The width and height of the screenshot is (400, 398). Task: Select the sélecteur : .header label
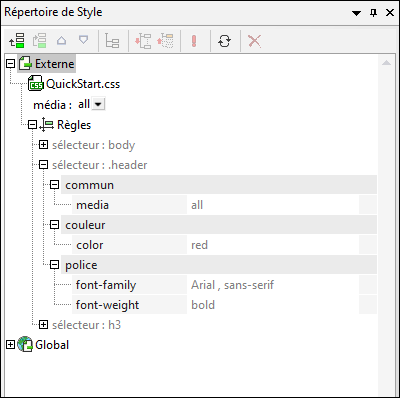click(100, 165)
